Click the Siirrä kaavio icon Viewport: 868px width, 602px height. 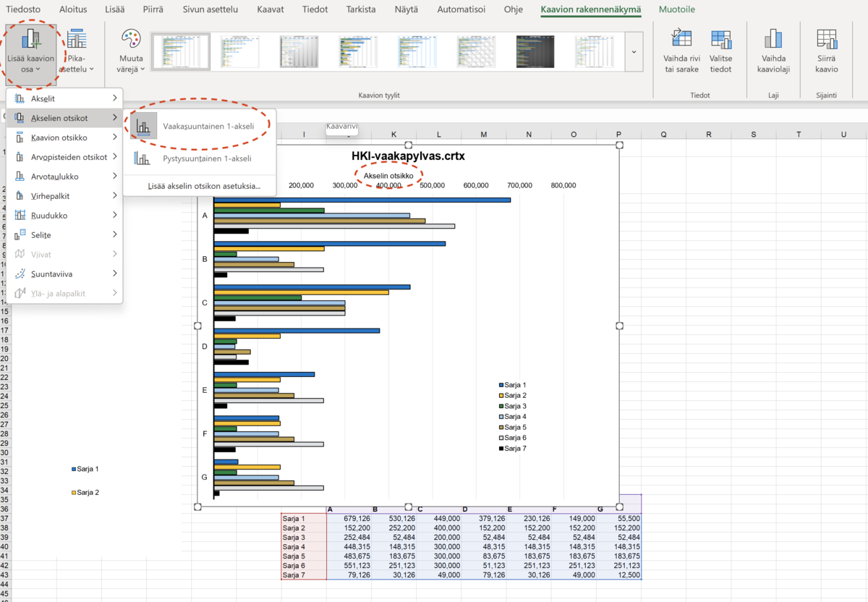tap(826, 38)
